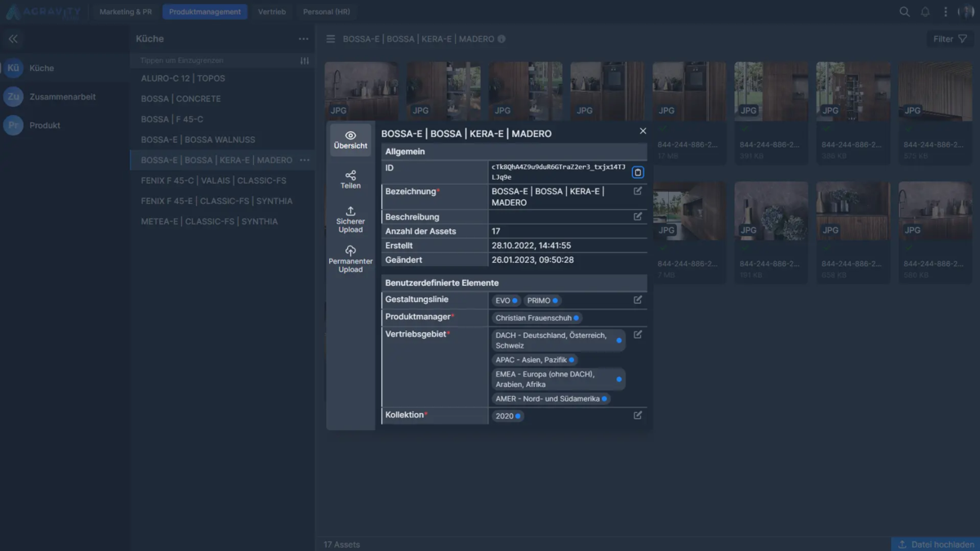Collapse the left sidebar with the chevron

[x=13, y=38]
